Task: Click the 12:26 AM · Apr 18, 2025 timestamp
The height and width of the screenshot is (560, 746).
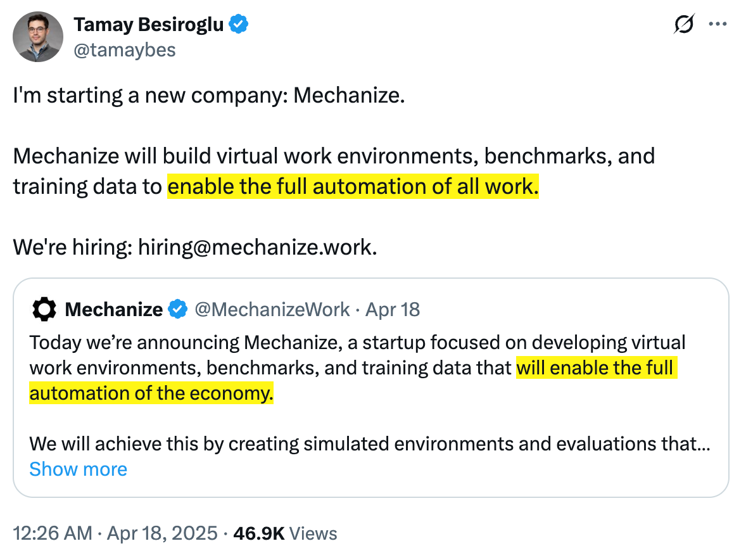Action: click(x=116, y=533)
